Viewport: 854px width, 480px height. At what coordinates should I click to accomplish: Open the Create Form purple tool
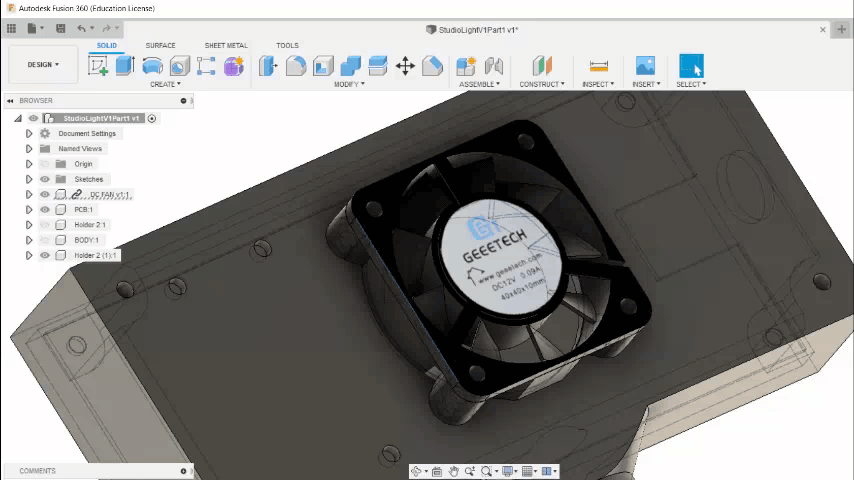[234, 66]
